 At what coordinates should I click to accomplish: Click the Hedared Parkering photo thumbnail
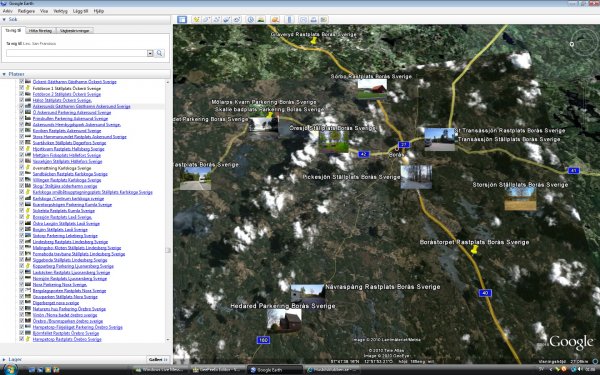[284, 321]
